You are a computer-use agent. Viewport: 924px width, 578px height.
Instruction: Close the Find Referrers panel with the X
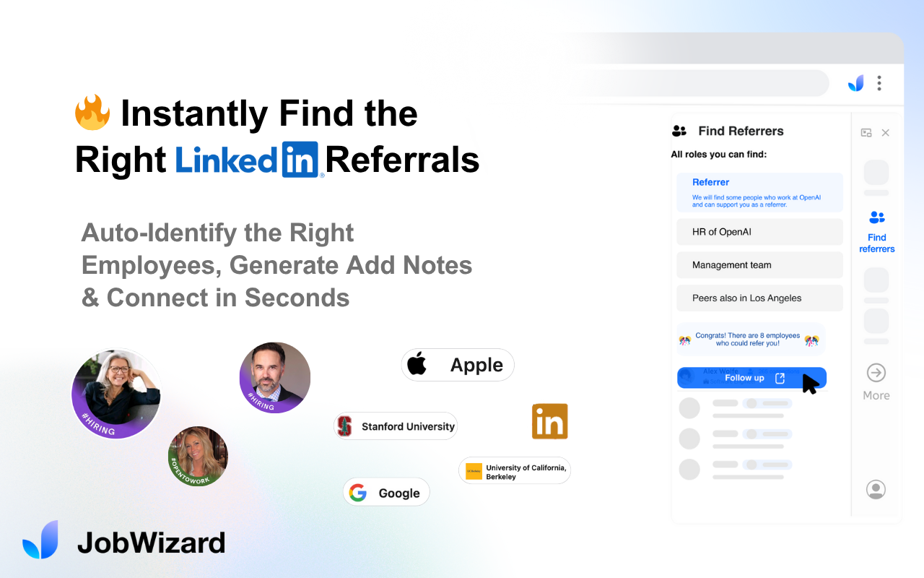point(886,132)
